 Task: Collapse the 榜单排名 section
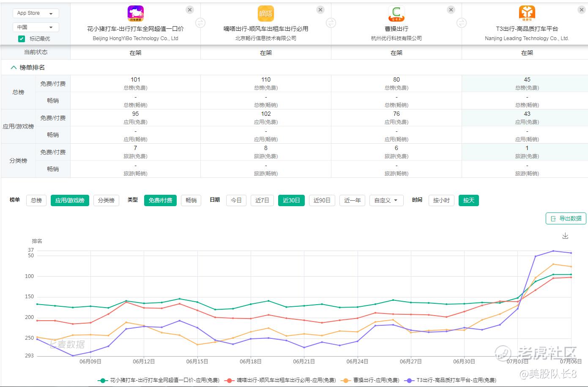pyautogui.click(x=14, y=68)
